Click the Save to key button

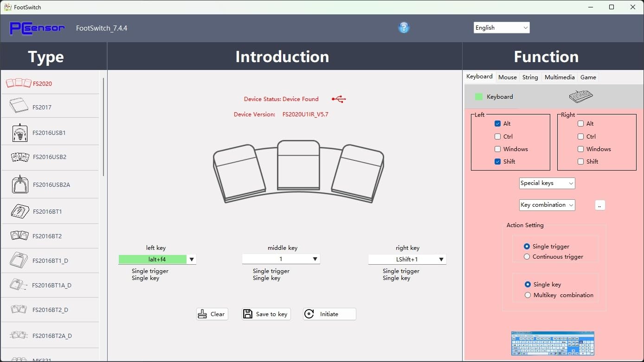point(266,314)
